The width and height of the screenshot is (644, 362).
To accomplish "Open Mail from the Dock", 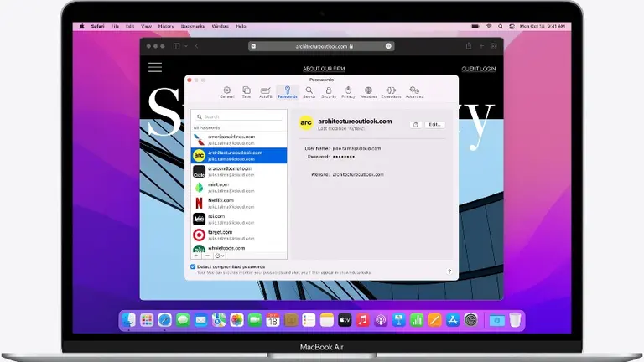I will point(201,320).
